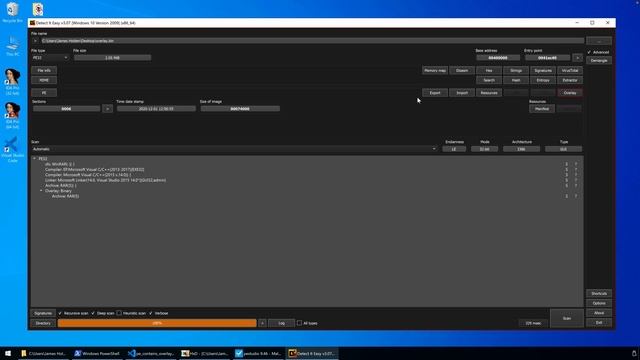Click the Search button
Viewport: 640px width, 360px height.
click(489, 80)
